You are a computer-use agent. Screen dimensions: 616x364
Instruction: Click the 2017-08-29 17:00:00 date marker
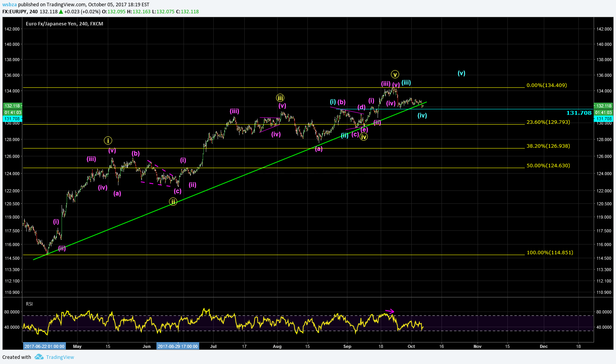(x=178, y=346)
